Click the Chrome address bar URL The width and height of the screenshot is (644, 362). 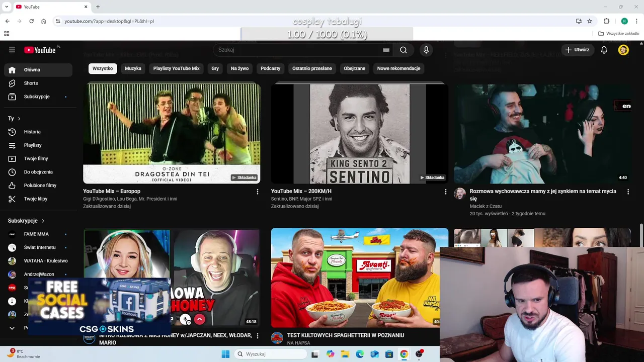109,21
